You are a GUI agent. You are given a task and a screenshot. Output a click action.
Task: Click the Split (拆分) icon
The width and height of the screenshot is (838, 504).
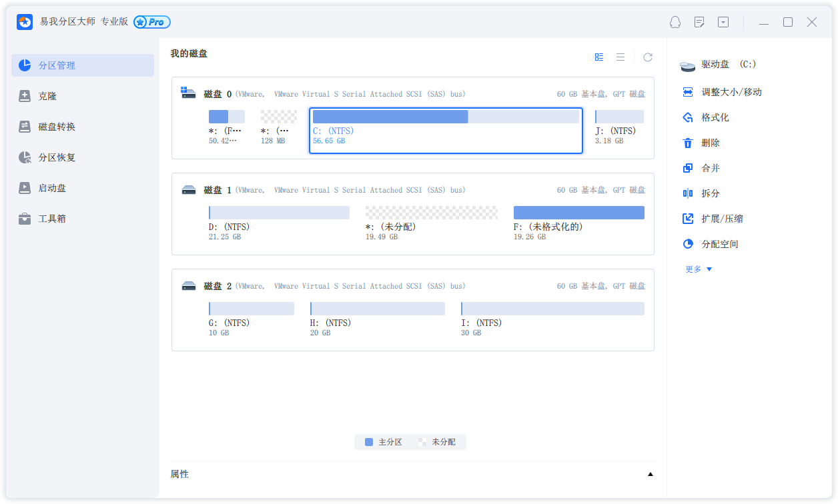tap(688, 193)
